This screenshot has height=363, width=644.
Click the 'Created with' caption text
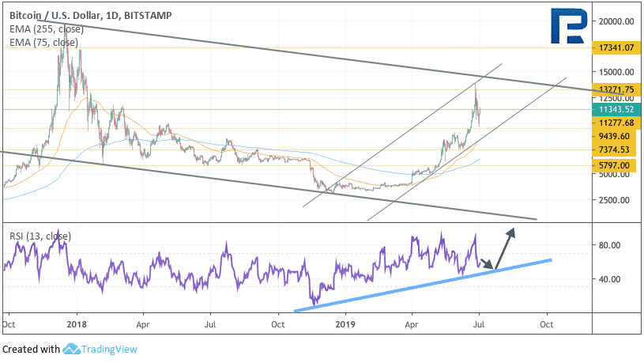[32, 350]
